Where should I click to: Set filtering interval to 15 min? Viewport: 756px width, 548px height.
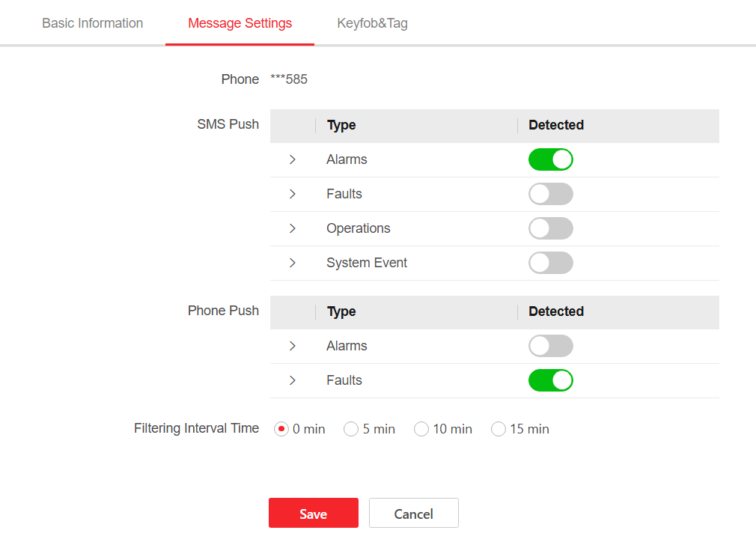tap(499, 429)
